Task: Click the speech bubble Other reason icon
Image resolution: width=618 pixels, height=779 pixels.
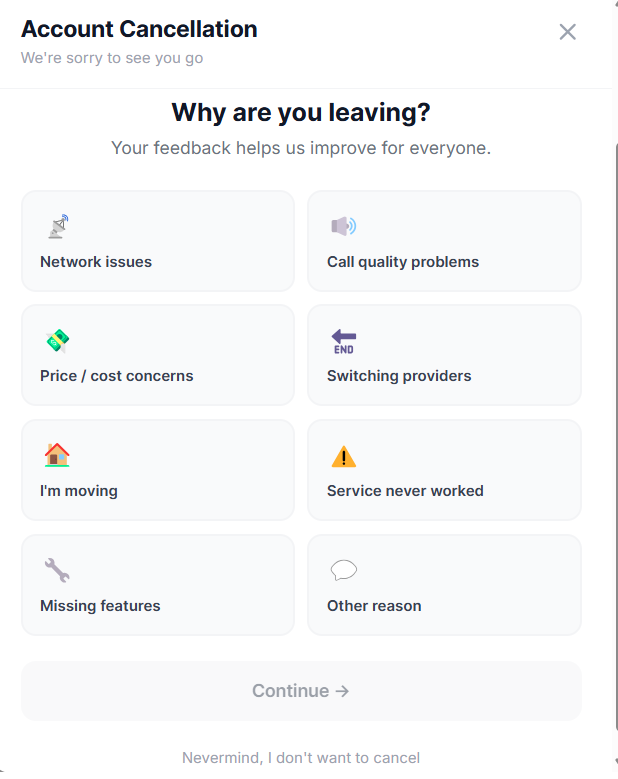Action: [x=344, y=571]
